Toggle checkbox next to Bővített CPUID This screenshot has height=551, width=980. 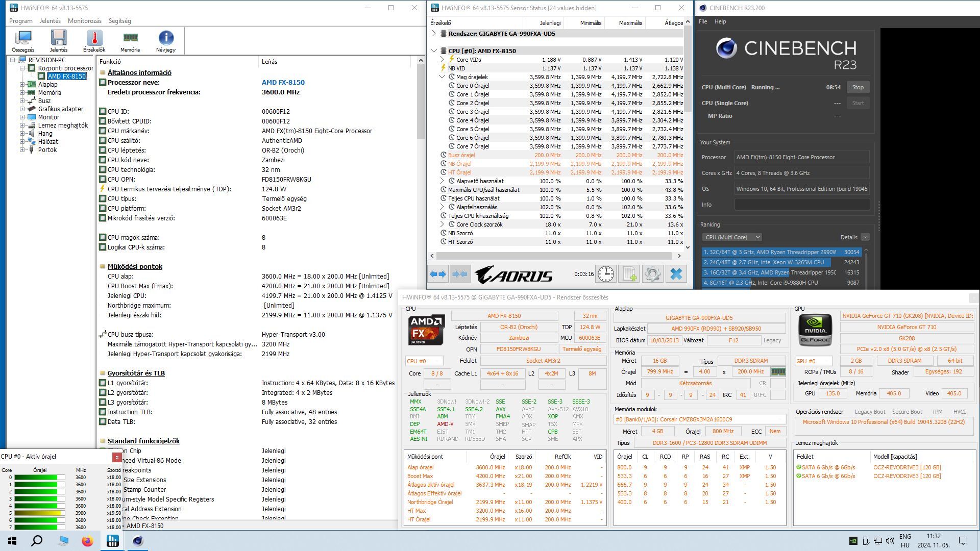click(x=103, y=121)
